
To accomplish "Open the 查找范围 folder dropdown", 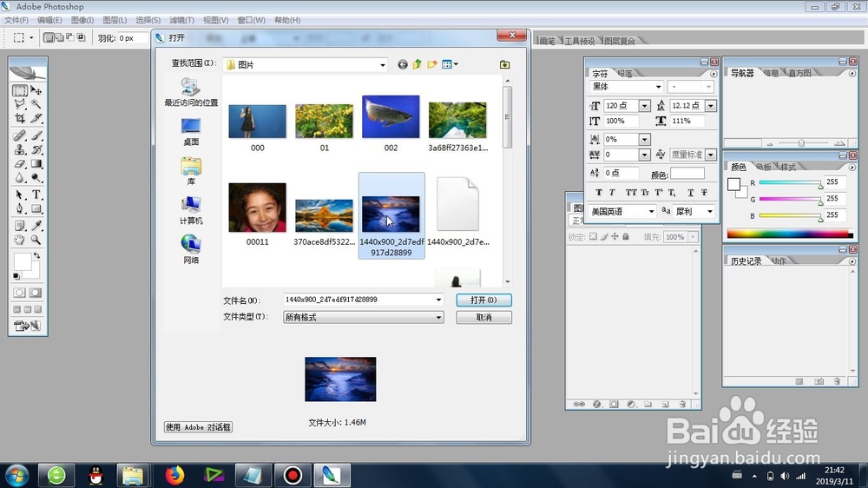I will click(x=383, y=65).
